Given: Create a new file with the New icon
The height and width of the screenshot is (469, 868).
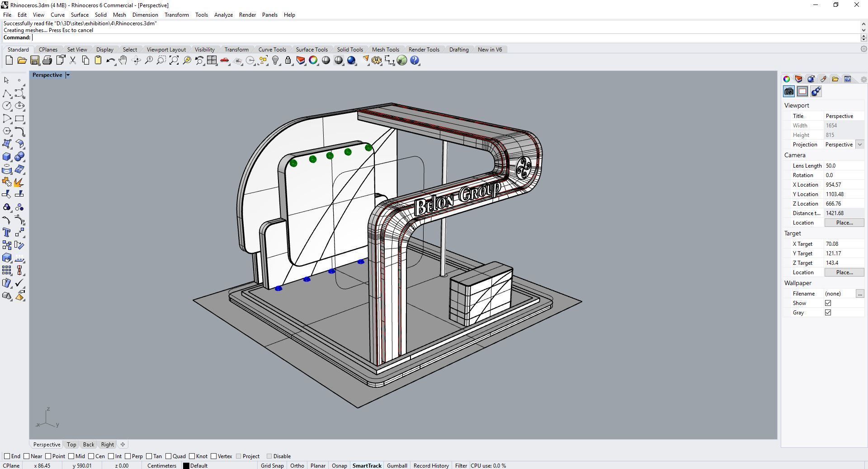Looking at the screenshot, I should click(x=9, y=61).
